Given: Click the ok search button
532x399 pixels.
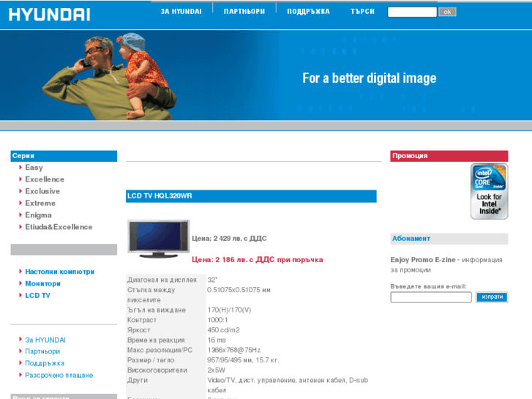Looking at the screenshot, I should tap(447, 12).
